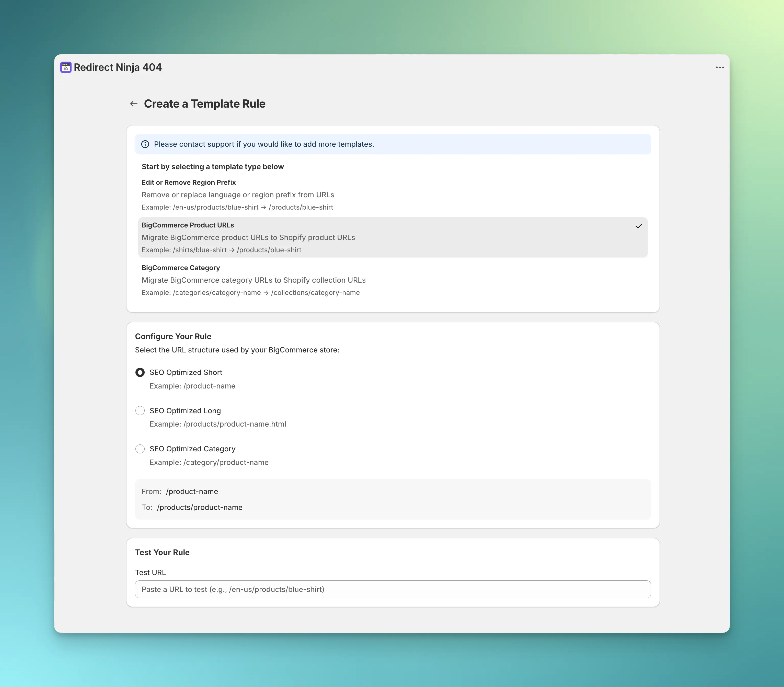
Task: Select the BigCommerce Product URLs template
Action: pyautogui.click(x=393, y=237)
